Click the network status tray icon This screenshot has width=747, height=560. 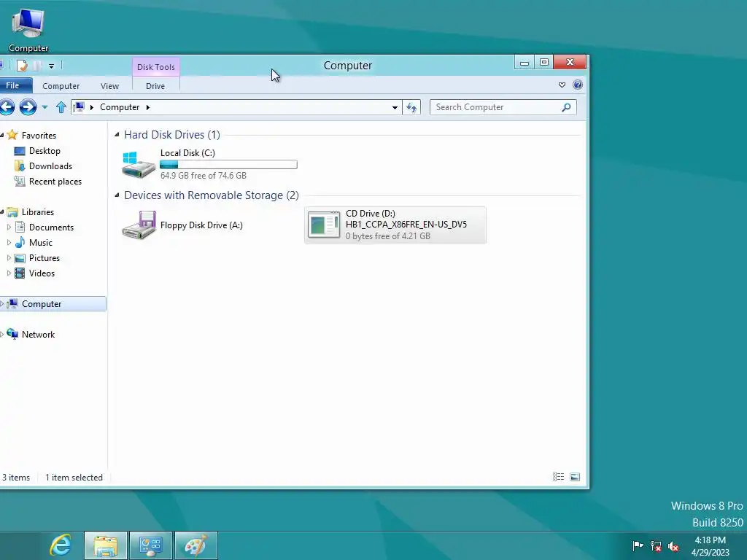(656, 546)
